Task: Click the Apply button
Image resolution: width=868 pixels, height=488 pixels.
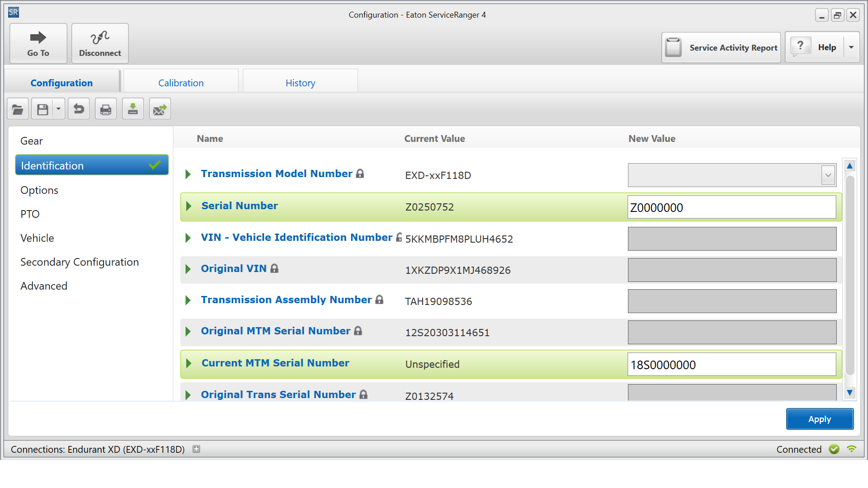Action: tap(819, 419)
